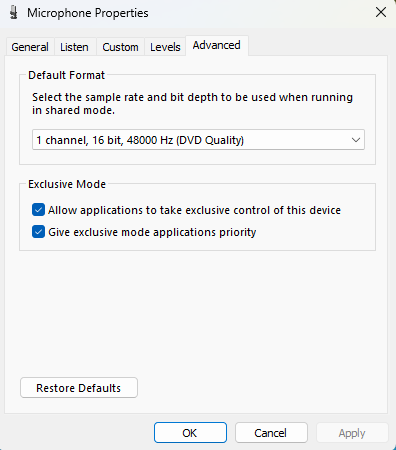Click the microphone icon in title bar
Viewport: 396px width, 450px height.
point(14,13)
